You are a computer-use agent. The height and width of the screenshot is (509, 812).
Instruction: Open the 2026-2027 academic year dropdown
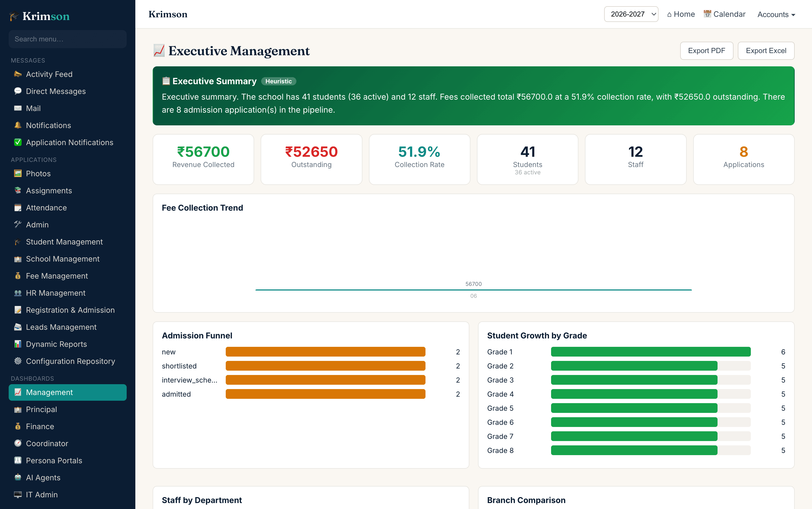coord(631,14)
